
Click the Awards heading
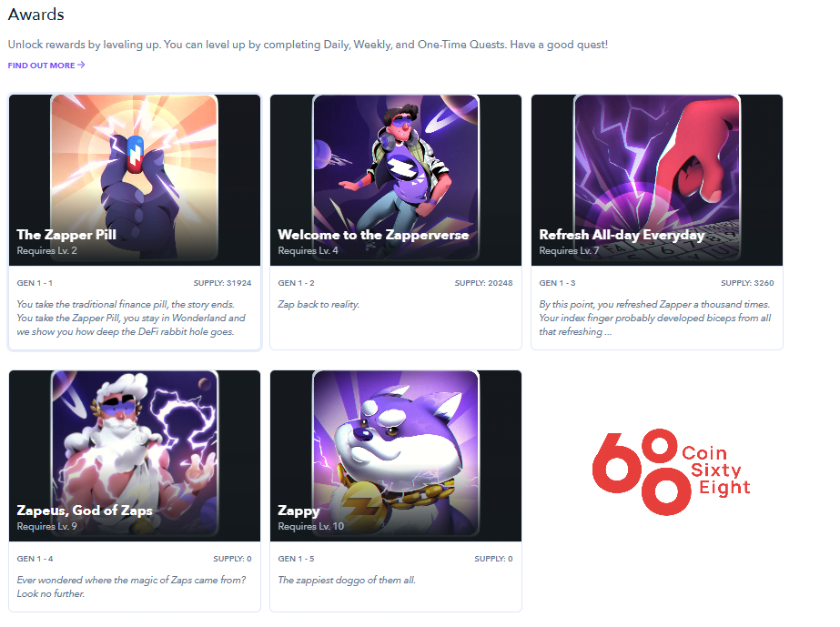click(35, 15)
